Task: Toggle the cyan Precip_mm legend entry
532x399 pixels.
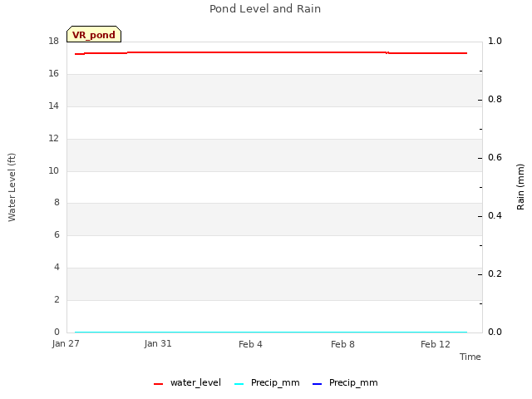Action: click(x=267, y=382)
